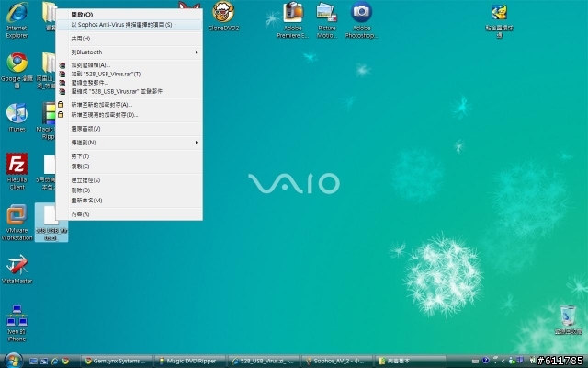Viewport: 588px width, 368px height.
Task: Click Show Desktop in the quick launch
Action: click(x=33, y=362)
